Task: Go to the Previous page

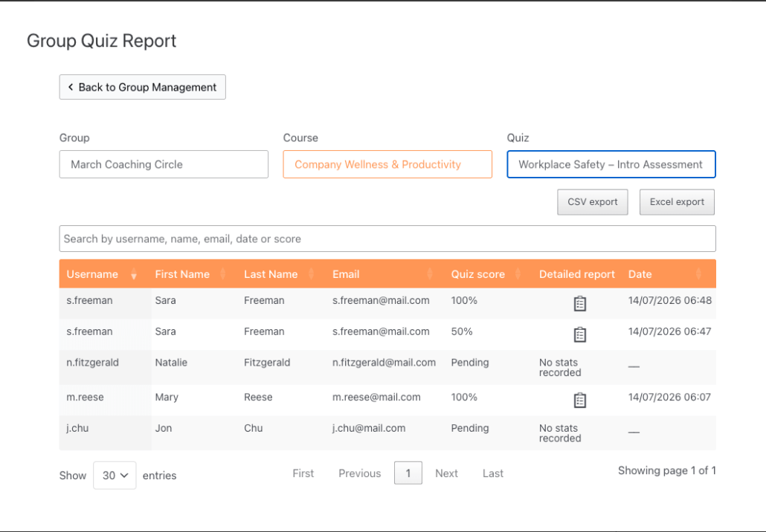Action: (359, 473)
